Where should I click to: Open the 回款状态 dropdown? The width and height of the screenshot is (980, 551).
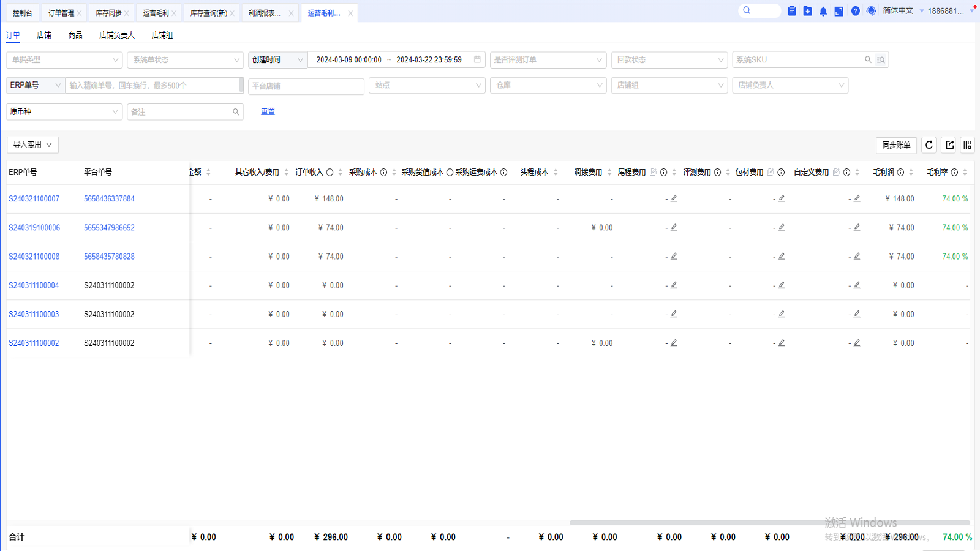pos(669,59)
